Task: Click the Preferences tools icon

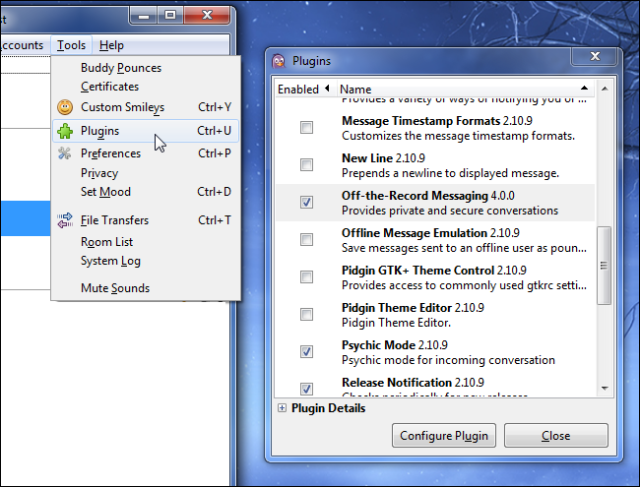Action: point(65,154)
